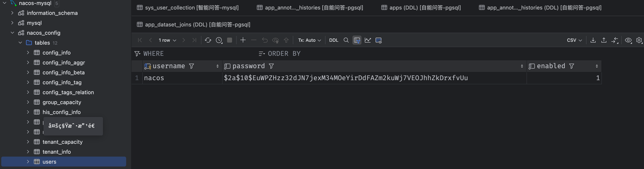Toggle the eye view options icon

point(628,40)
